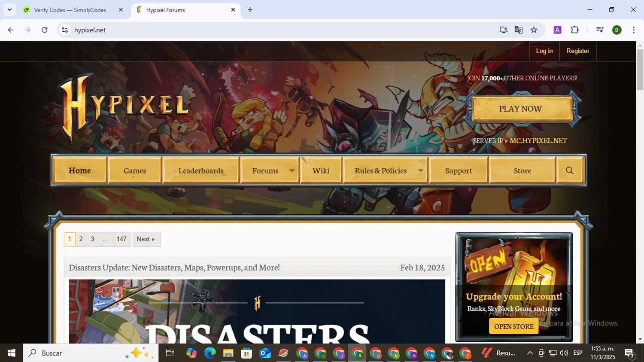This screenshot has width=644, height=362.
Task: Select current page 1 in pagination
Action: click(70, 239)
